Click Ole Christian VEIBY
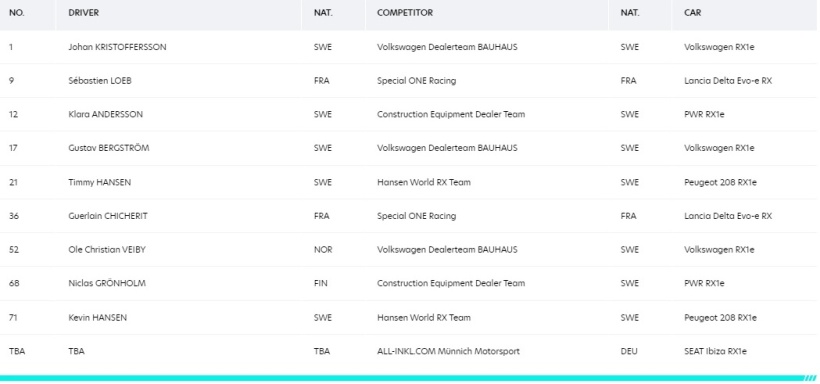Screen dimensions: 820x384 tap(107, 250)
